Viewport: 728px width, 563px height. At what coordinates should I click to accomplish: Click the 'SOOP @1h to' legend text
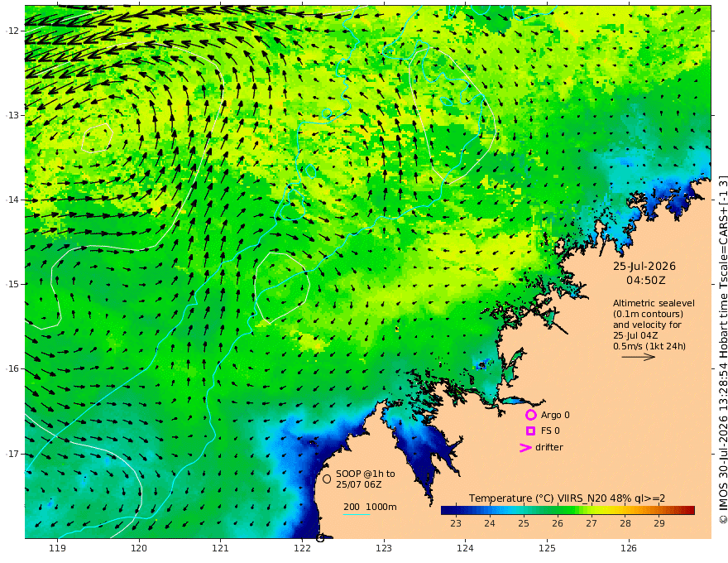366,474
